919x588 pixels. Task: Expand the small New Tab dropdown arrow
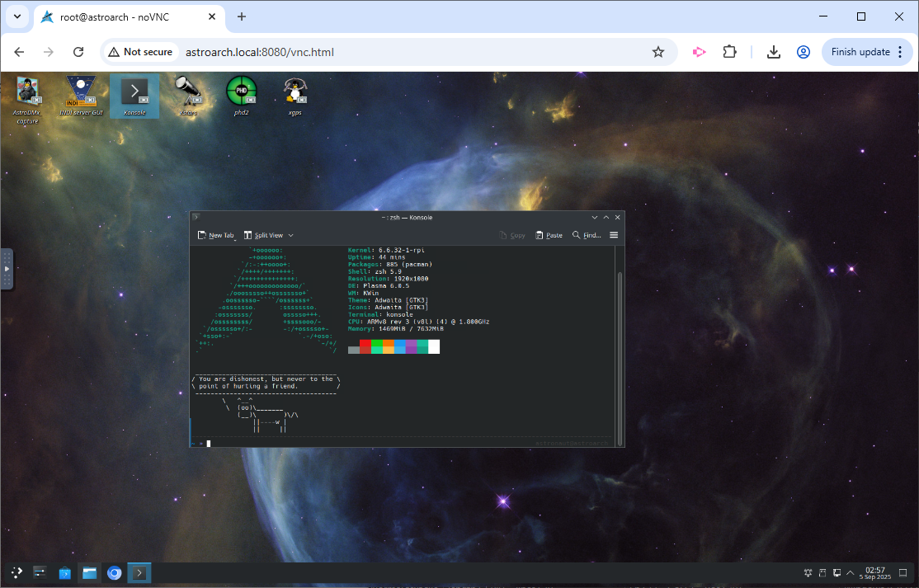tap(235, 239)
